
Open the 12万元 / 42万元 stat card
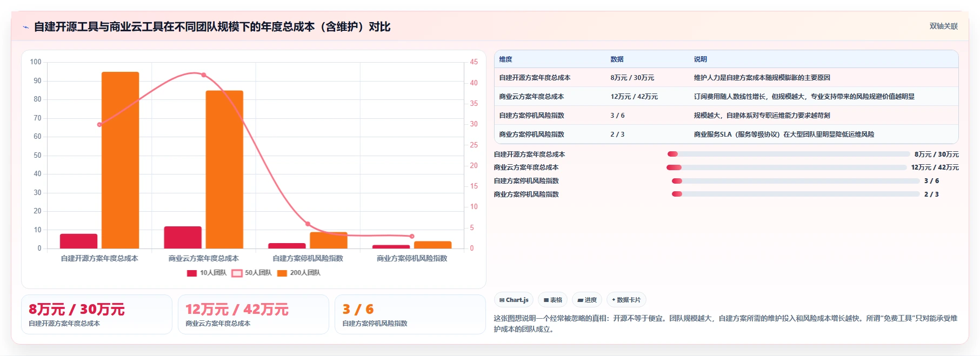click(254, 314)
